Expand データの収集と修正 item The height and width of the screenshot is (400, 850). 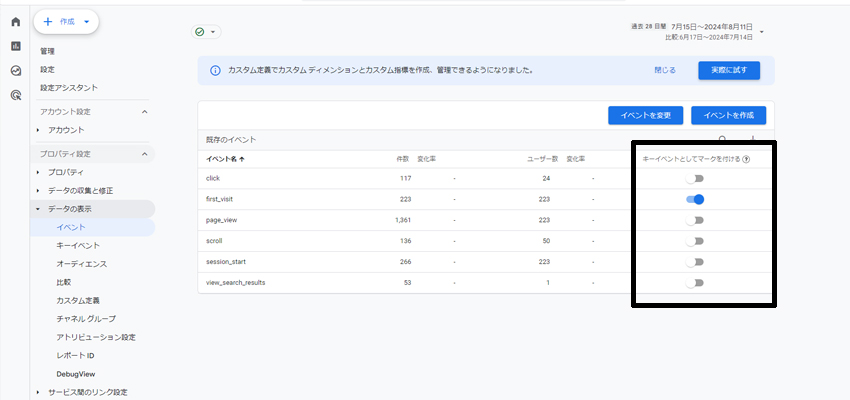point(38,191)
